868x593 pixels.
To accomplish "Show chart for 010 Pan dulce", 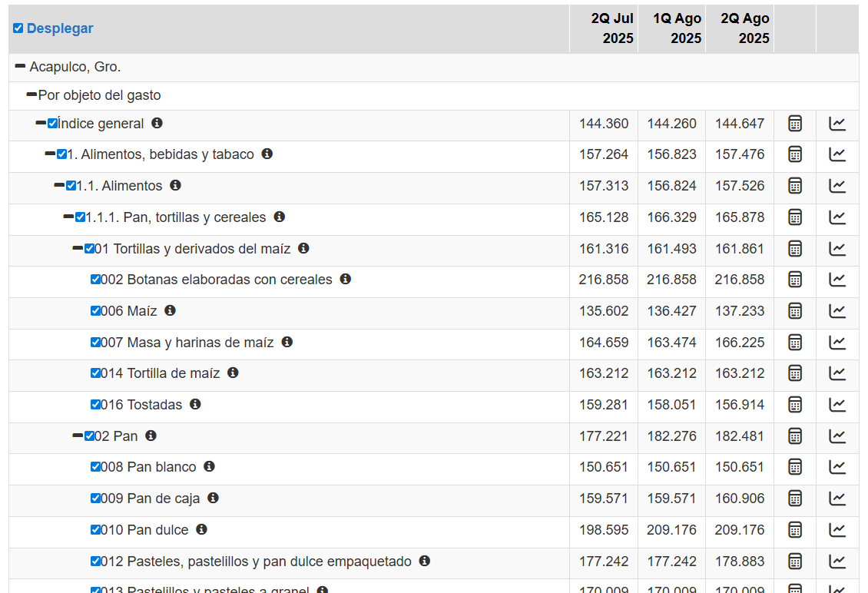I will (x=837, y=530).
